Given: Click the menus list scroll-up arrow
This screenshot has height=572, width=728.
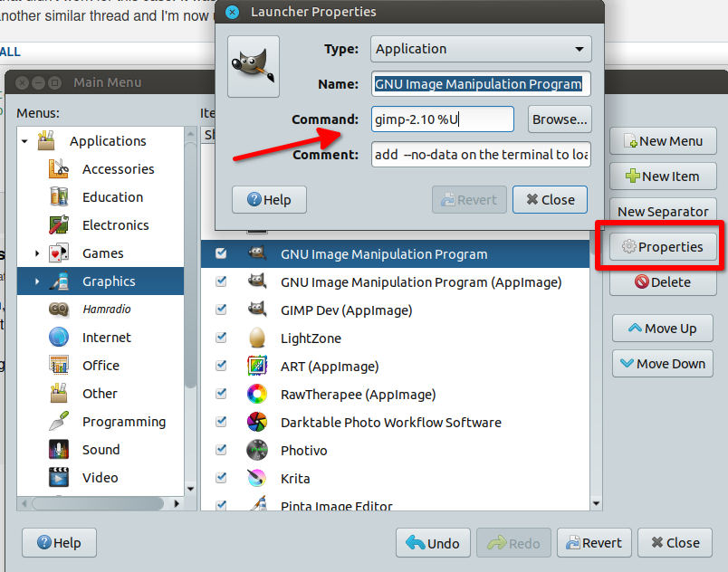Looking at the screenshot, I should click(x=190, y=134).
